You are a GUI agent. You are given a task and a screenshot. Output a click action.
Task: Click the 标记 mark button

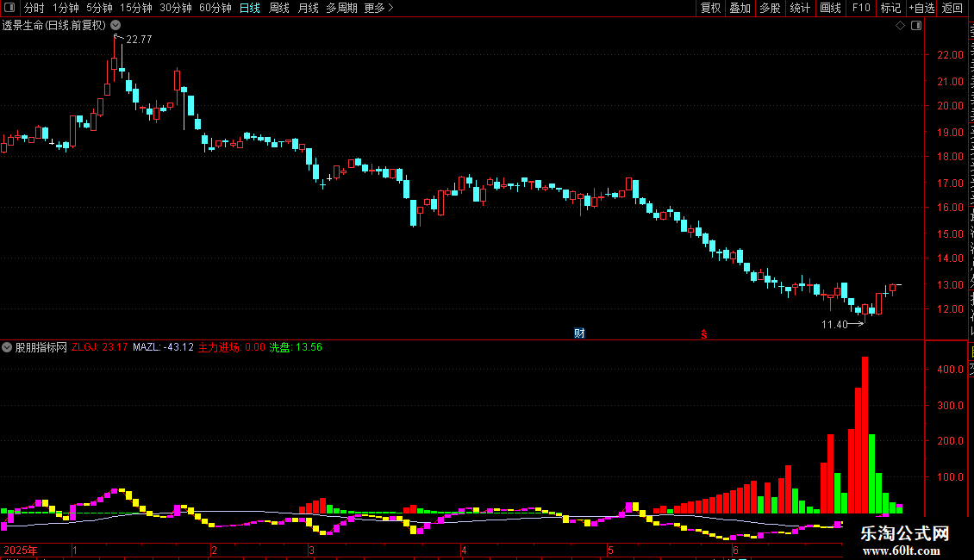coord(890,8)
